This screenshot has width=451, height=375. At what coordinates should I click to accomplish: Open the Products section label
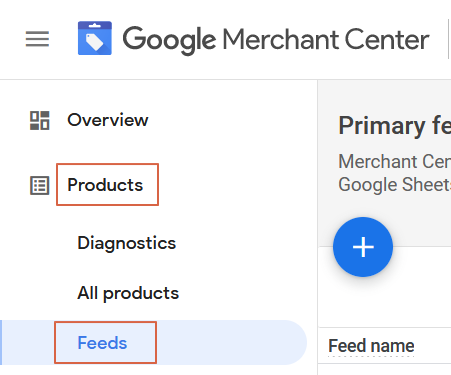click(x=105, y=185)
